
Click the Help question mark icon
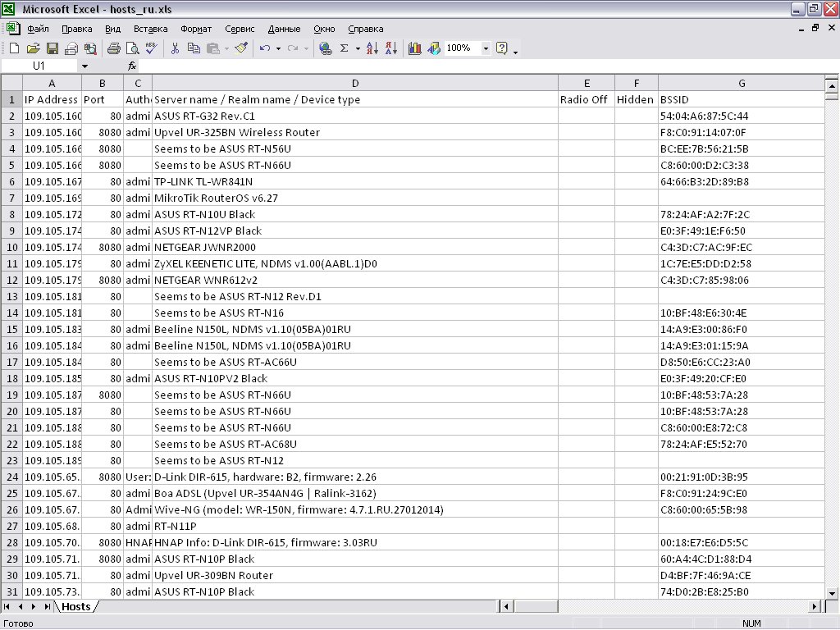[502, 48]
